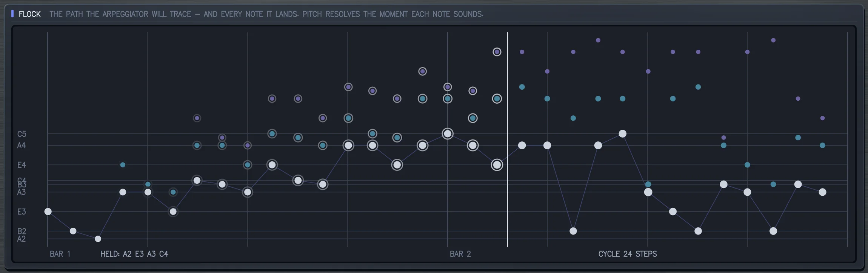Click the "BAR 1" label
Image resolution: width=868 pixels, height=273 pixels.
pyautogui.click(x=60, y=254)
